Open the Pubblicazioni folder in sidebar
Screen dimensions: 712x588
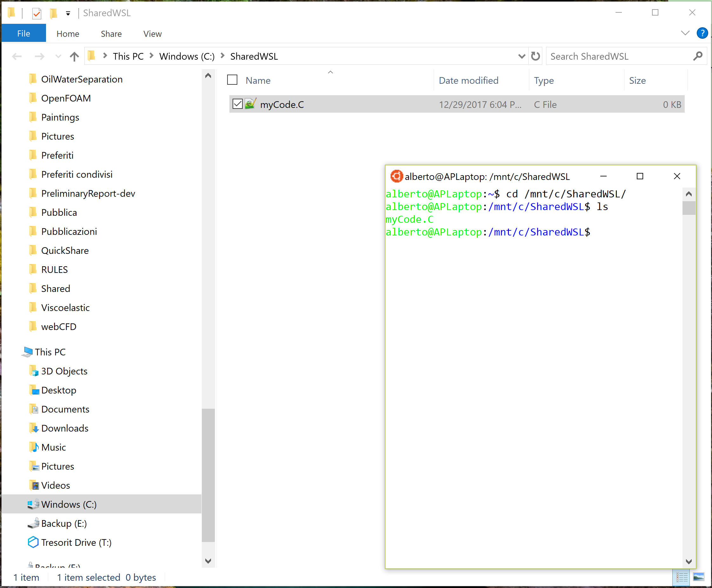tap(69, 231)
